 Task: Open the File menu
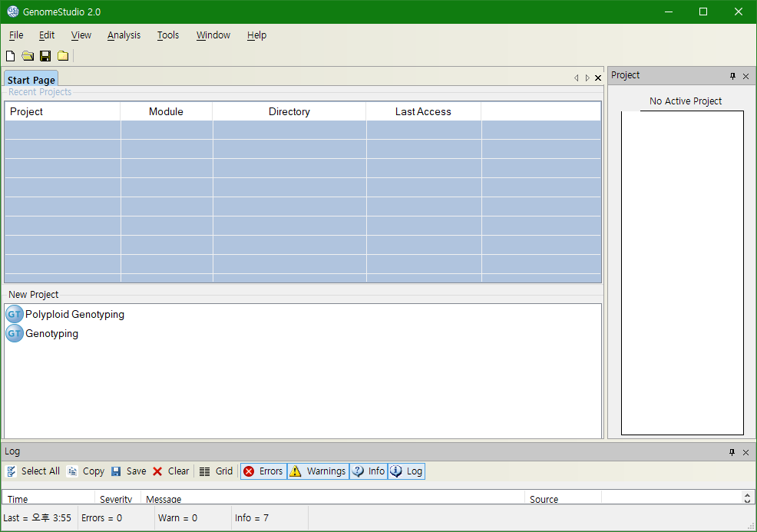click(x=16, y=35)
